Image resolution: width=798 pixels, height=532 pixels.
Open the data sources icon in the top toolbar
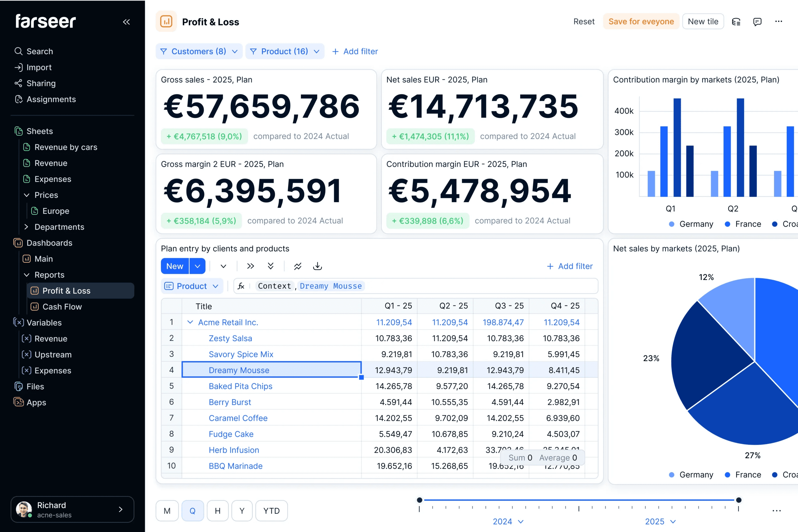736,22
